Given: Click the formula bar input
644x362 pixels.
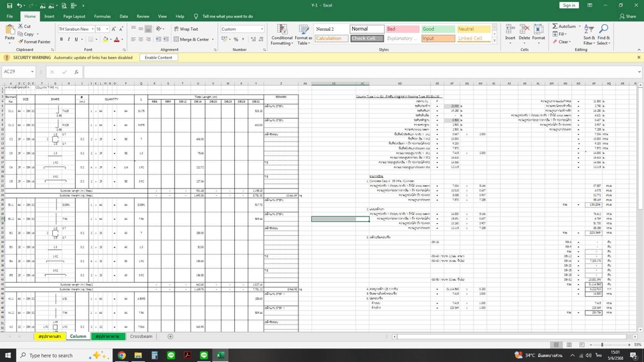Looking at the screenshot, I should pos(362,72).
